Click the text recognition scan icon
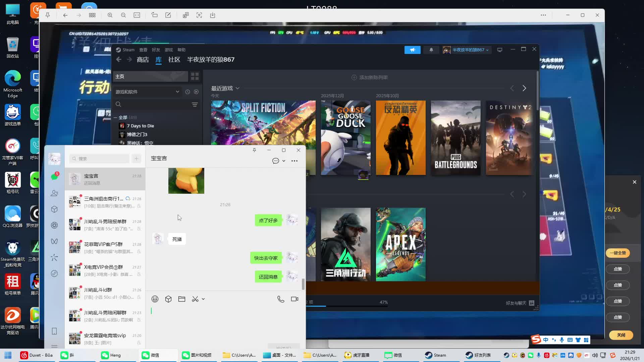644x362 pixels. click(x=199, y=15)
